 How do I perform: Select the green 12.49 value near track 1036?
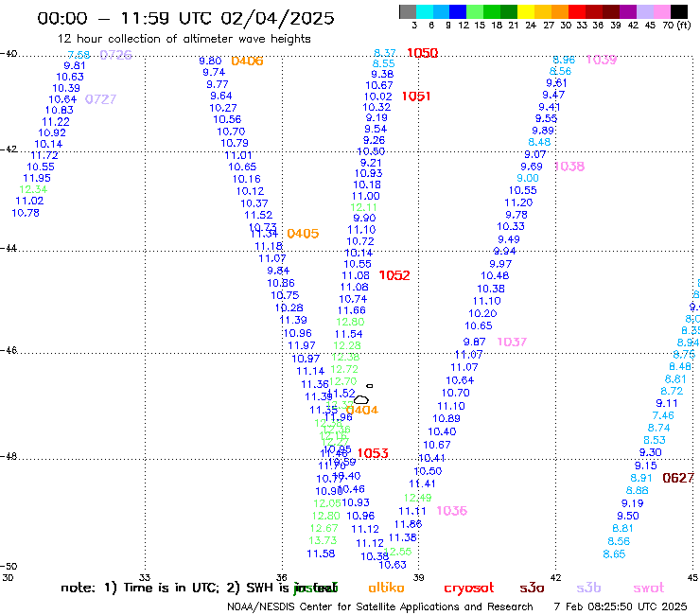(x=418, y=498)
